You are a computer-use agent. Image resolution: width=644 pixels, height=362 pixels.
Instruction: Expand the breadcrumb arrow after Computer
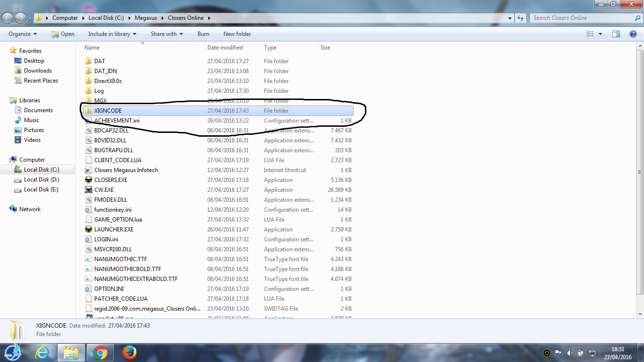(83, 18)
